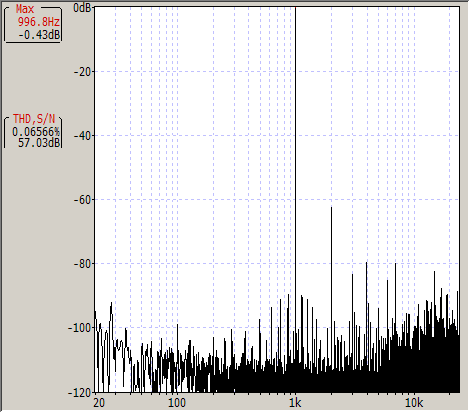
Task: Click the 10k frequency axis label
Action: (414, 403)
